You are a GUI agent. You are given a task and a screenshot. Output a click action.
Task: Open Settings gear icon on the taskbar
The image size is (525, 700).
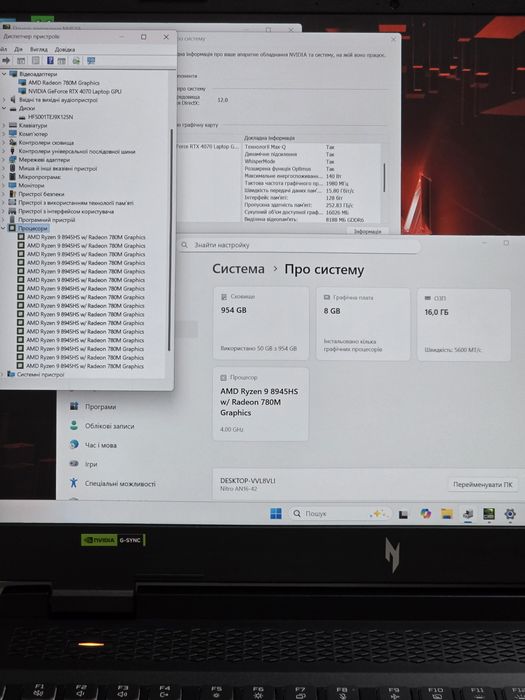(x=510, y=514)
